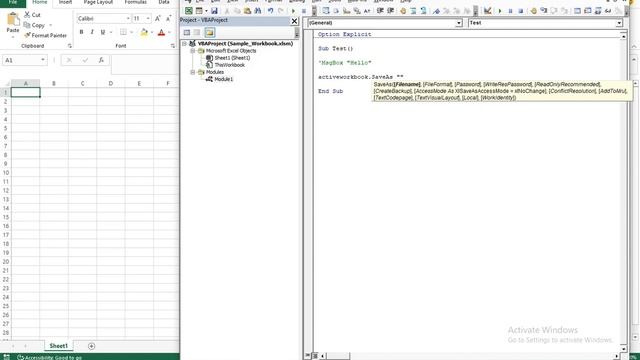The width and height of the screenshot is (640, 360).
Task: Switch to the Home tab in Excel
Action: pos(40,2)
